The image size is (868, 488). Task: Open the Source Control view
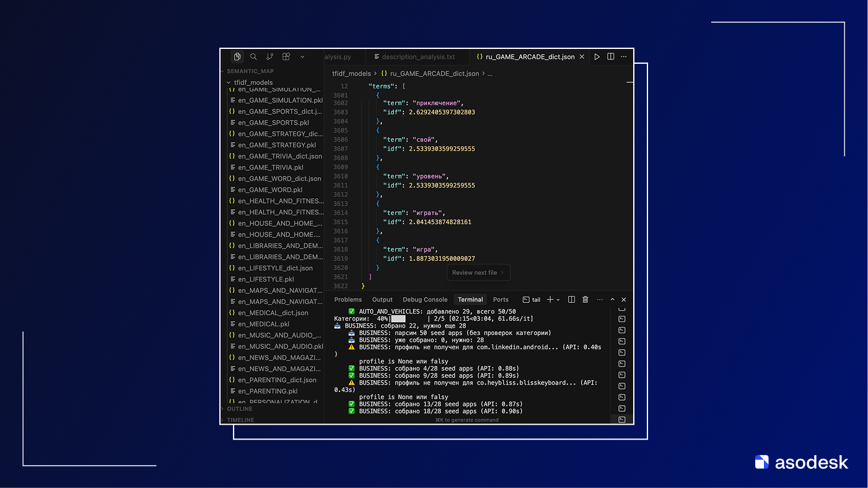tap(270, 56)
